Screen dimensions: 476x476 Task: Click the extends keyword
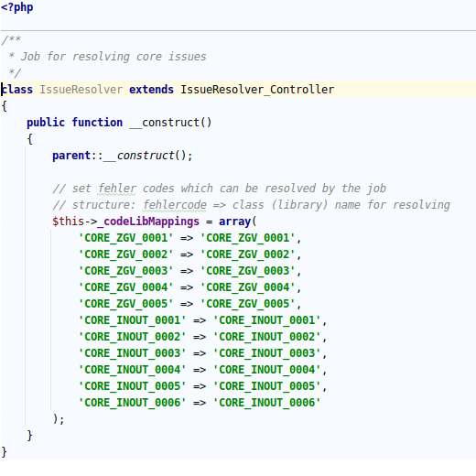(151, 90)
